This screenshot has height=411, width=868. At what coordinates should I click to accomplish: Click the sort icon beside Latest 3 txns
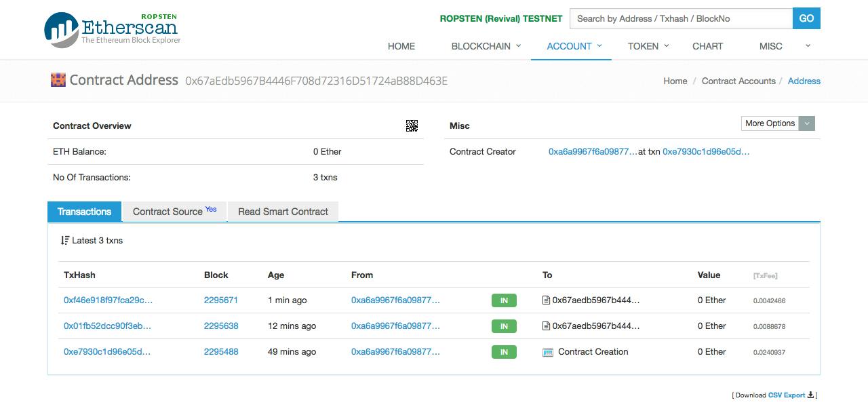[x=64, y=240]
